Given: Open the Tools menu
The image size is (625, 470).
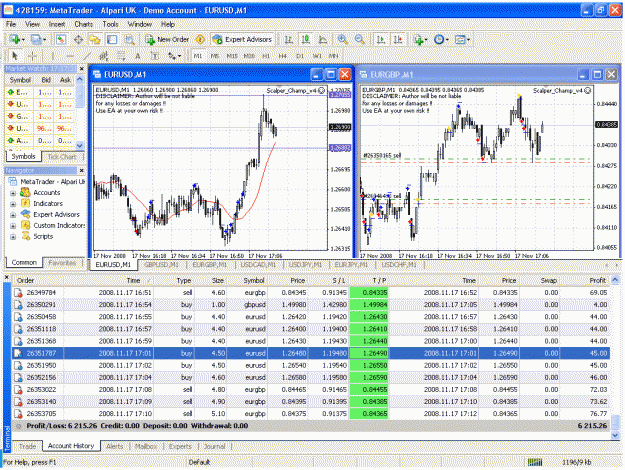Looking at the screenshot, I should (x=110, y=24).
